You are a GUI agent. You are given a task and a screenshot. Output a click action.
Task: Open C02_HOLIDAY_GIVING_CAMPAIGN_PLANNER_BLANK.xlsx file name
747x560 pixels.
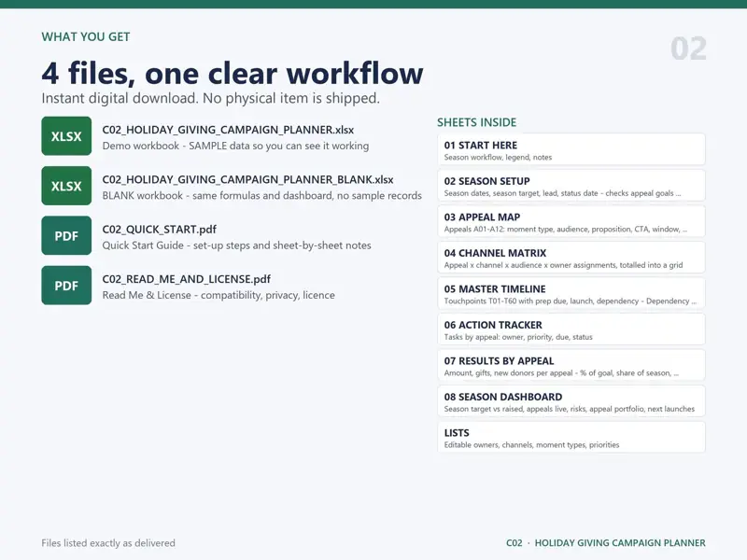point(247,179)
